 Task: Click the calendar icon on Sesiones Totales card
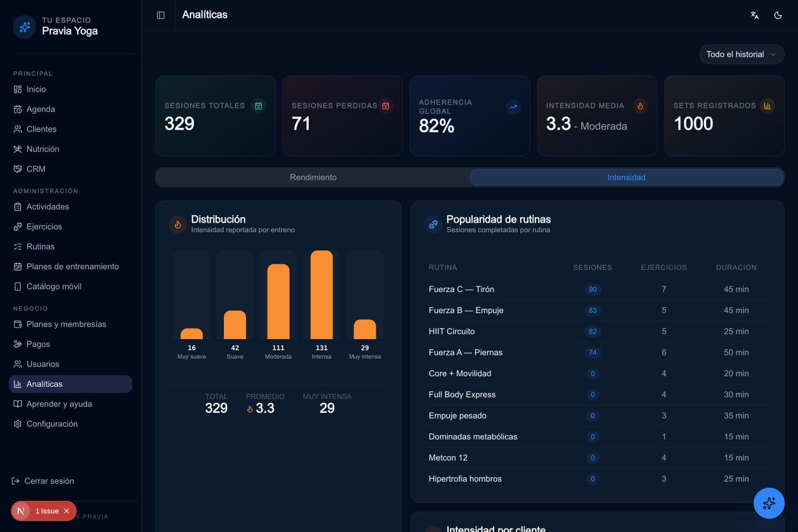pos(258,106)
